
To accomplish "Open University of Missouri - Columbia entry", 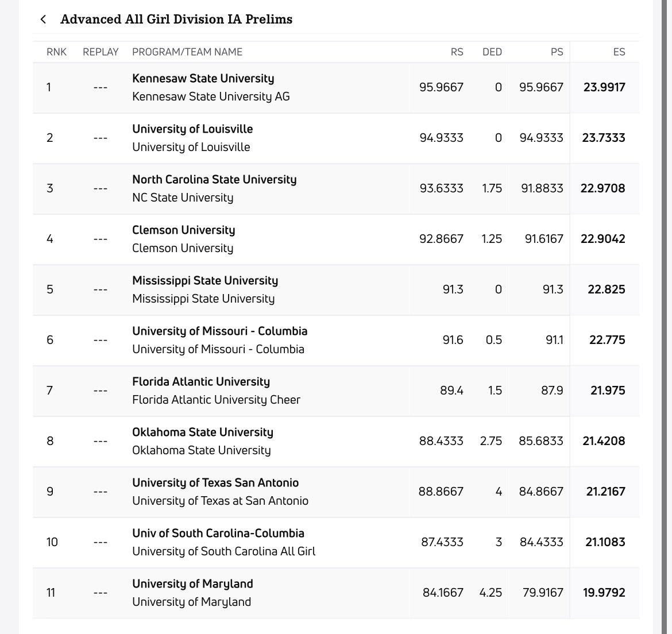I will [219, 331].
